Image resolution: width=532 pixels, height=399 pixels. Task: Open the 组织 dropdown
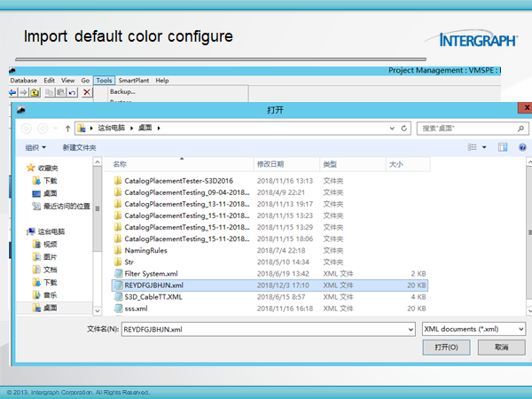[35, 147]
